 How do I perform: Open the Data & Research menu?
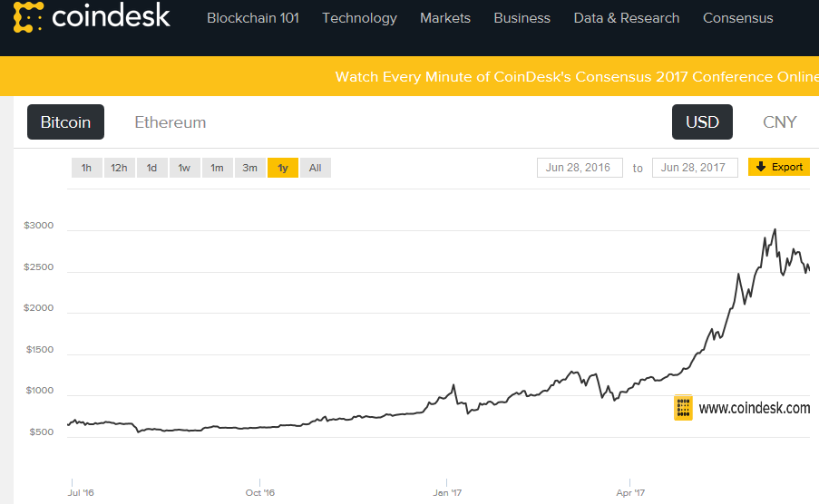pyautogui.click(x=627, y=18)
